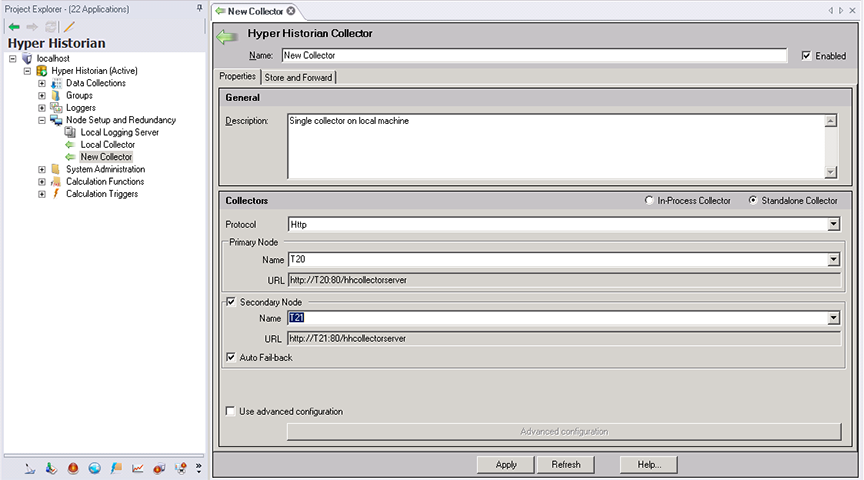Switch to the Store and Forward tab
This screenshot has height=480, width=864.
299,77
